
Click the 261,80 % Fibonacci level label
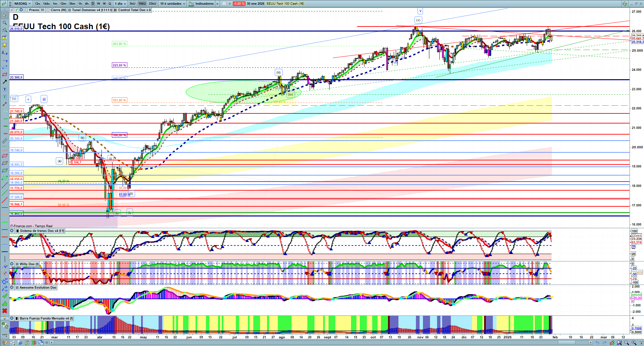point(119,44)
